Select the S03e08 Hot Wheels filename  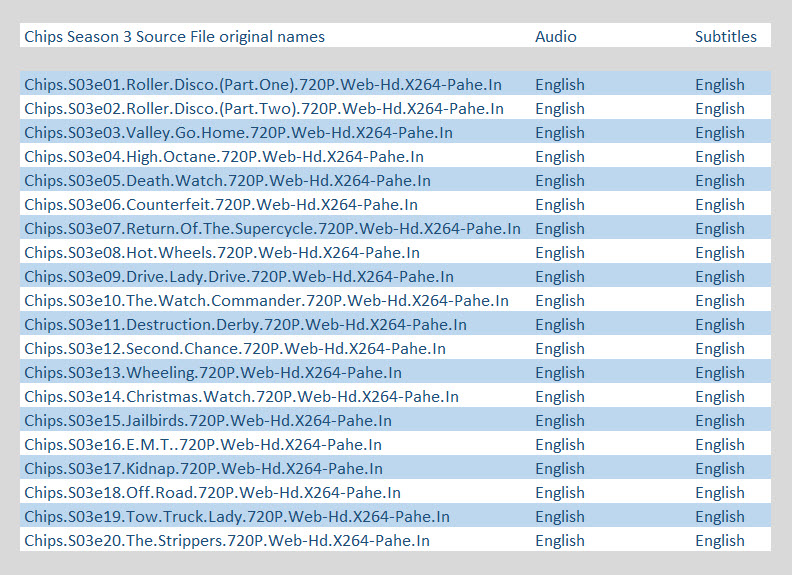[222, 253]
